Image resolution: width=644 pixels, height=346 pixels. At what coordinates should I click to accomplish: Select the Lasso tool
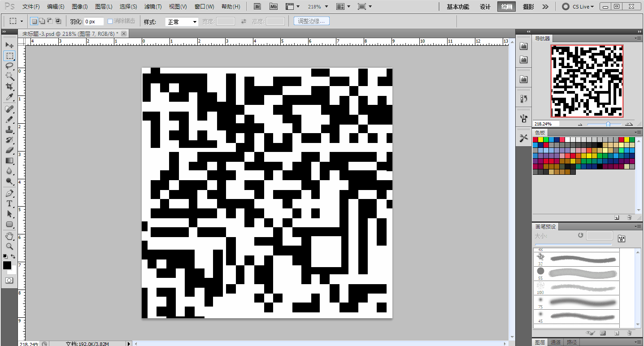(9, 66)
